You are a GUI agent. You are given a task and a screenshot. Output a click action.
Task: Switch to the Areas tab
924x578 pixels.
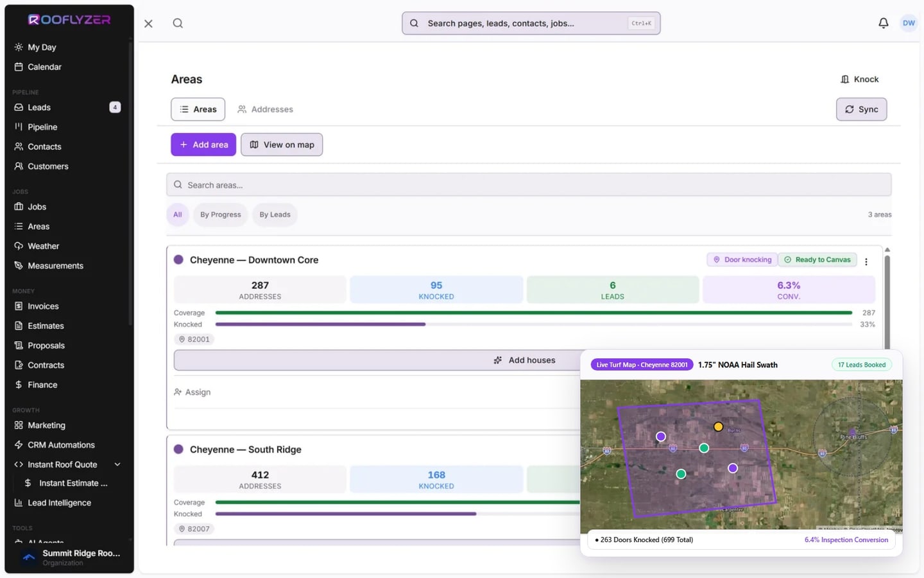[x=198, y=109]
